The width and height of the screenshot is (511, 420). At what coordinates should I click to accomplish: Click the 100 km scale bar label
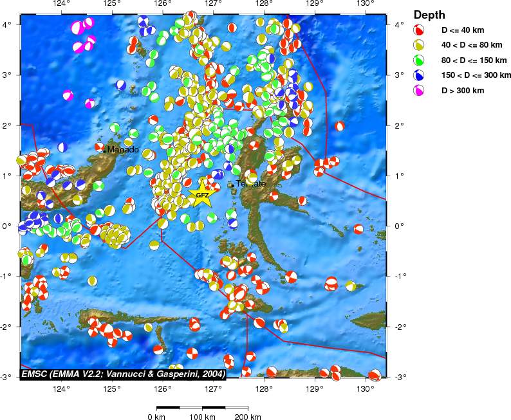coord(202,417)
